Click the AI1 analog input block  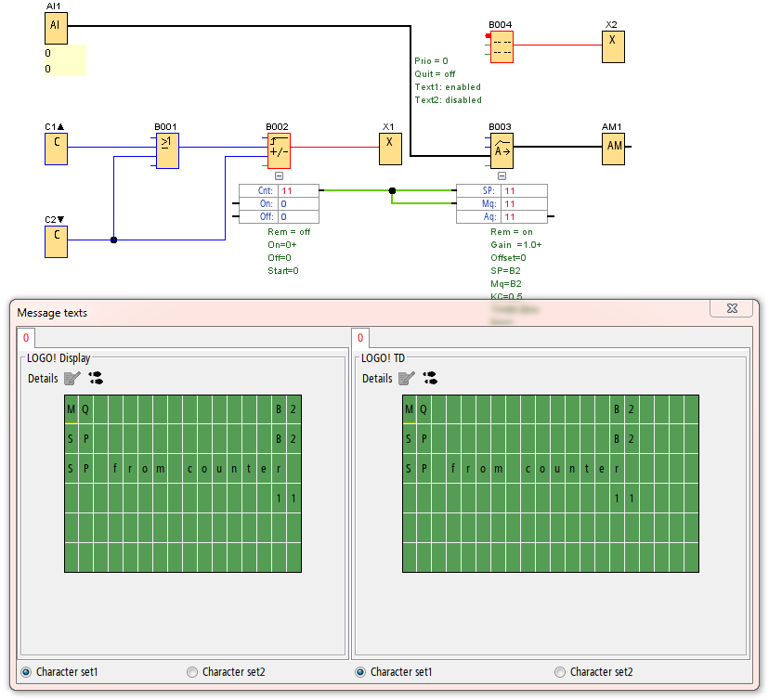click(x=56, y=28)
